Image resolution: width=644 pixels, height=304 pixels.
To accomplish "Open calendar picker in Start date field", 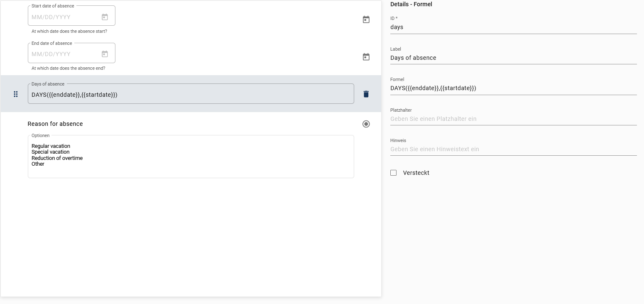I will (105, 17).
